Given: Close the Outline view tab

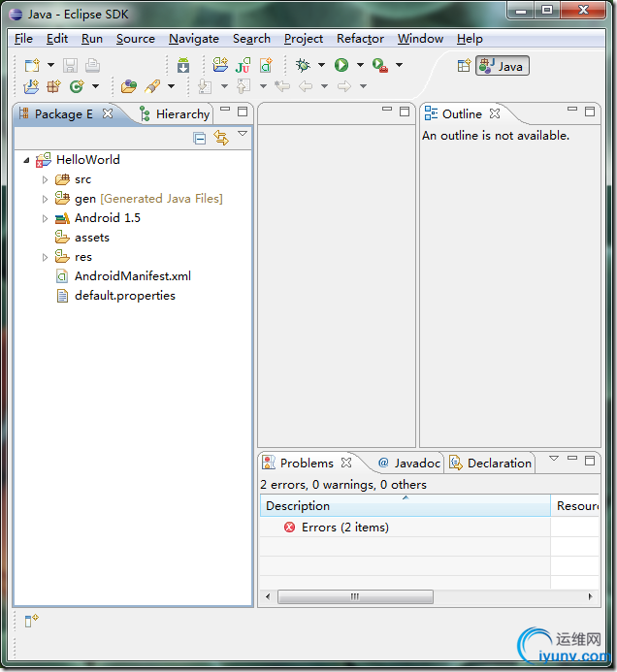Looking at the screenshot, I should [495, 113].
